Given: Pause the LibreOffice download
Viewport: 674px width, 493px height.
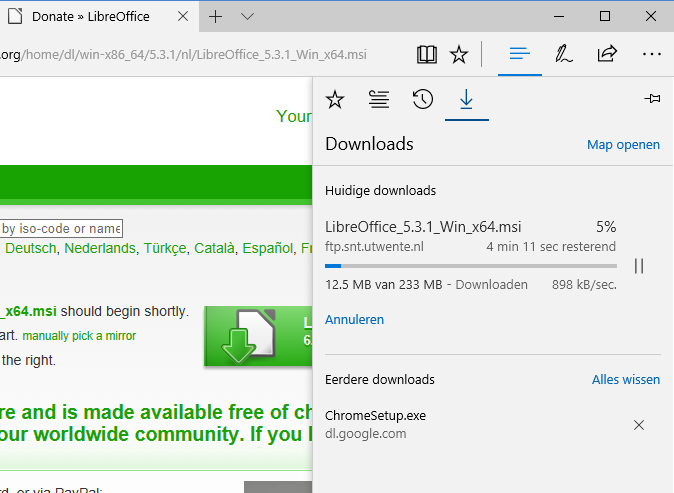Looking at the screenshot, I should pos(639,266).
